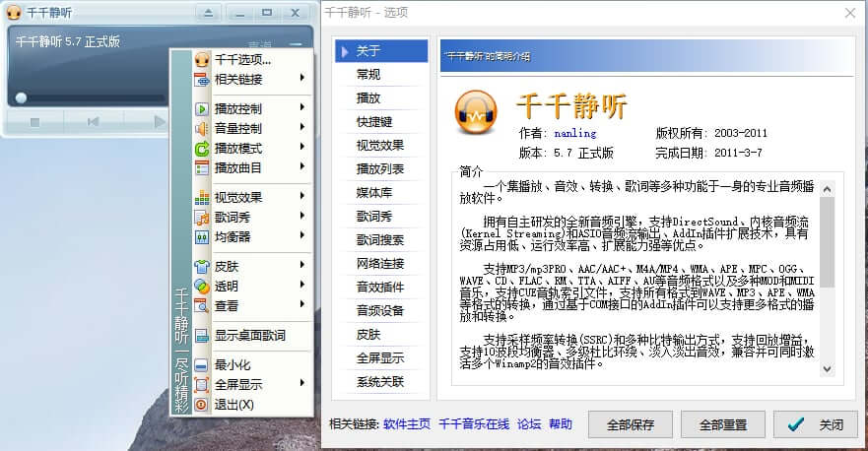Click the 关闭 button with checkmark
The image size is (868, 451).
coord(816,424)
